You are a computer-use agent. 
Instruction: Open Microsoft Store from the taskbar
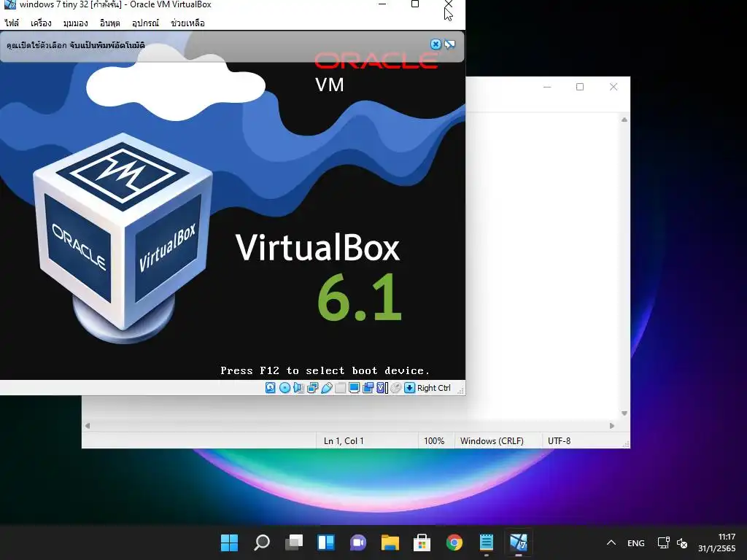point(422,542)
